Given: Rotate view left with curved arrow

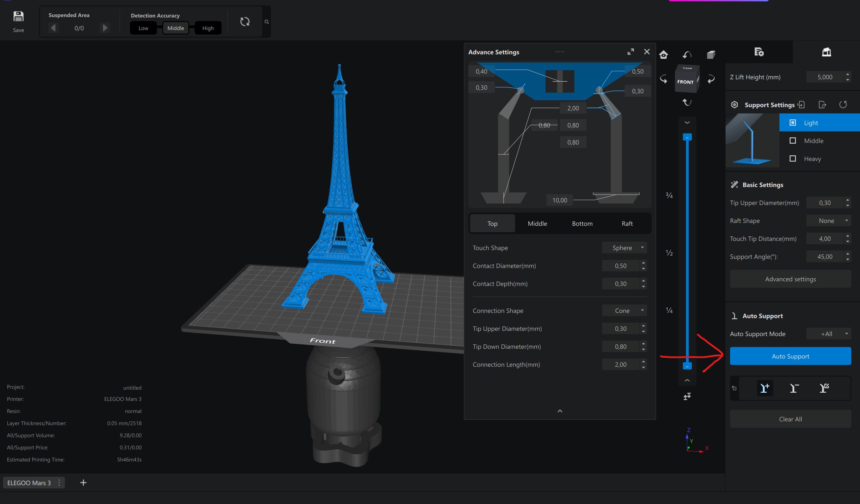Looking at the screenshot, I should click(664, 79).
